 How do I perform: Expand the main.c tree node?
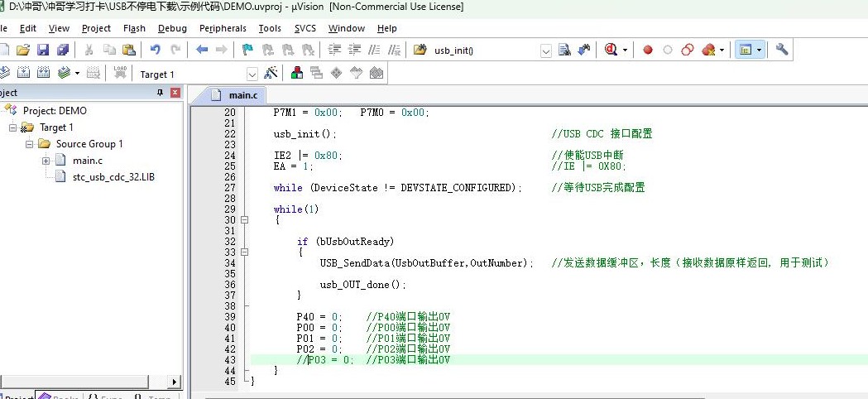[46, 161]
